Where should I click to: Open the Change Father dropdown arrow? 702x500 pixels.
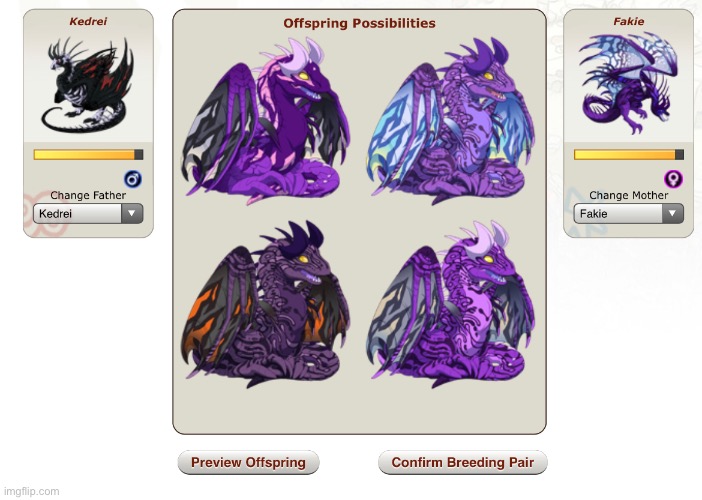[132, 214]
